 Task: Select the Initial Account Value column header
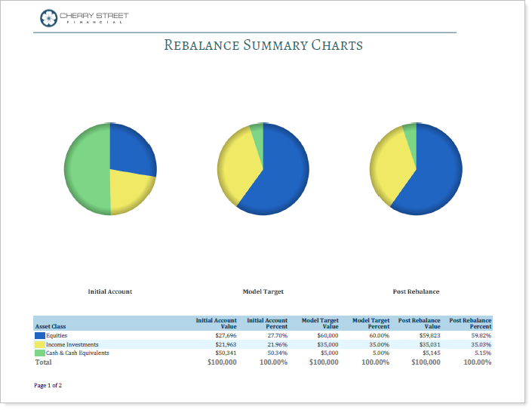coord(216,323)
